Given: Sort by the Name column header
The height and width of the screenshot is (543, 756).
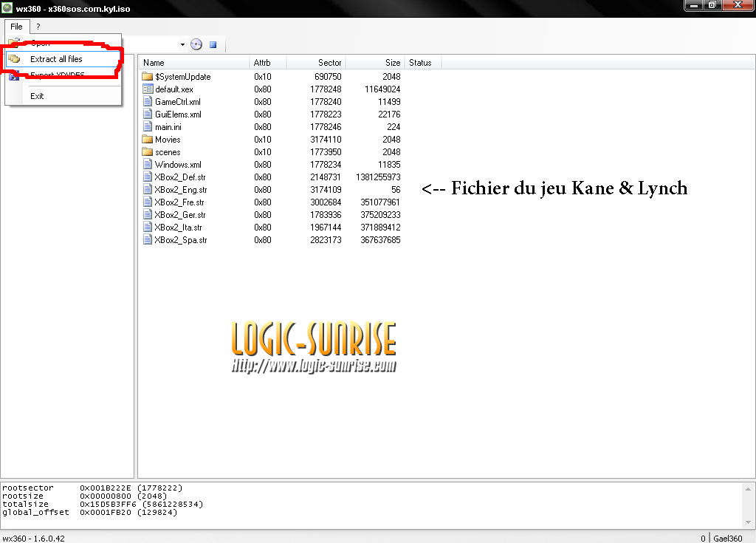Looking at the screenshot, I should 194,63.
